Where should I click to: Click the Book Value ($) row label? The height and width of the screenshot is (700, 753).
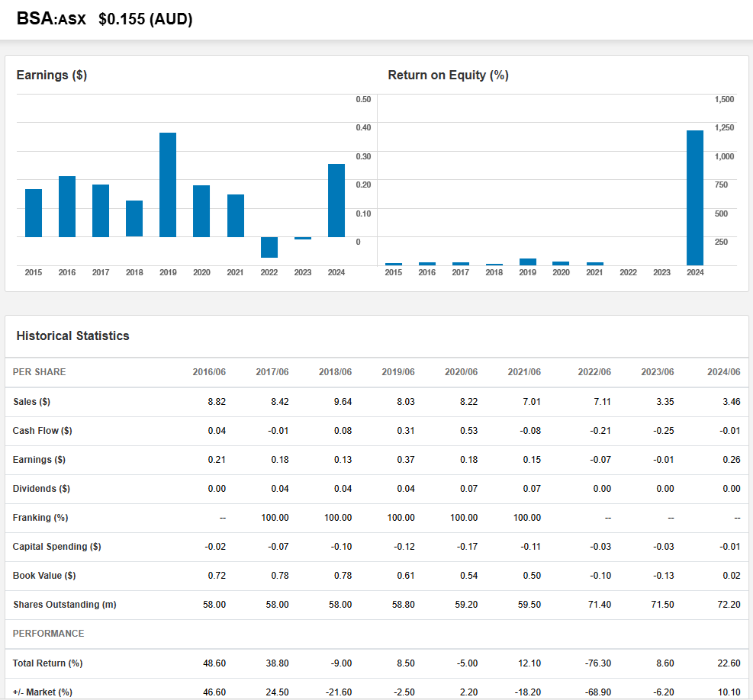coord(44,576)
